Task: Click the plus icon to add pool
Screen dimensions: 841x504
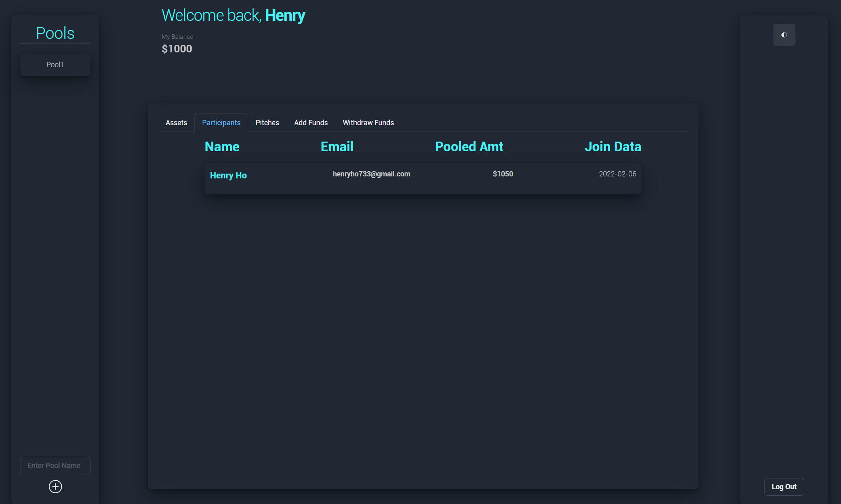Action: point(55,486)
